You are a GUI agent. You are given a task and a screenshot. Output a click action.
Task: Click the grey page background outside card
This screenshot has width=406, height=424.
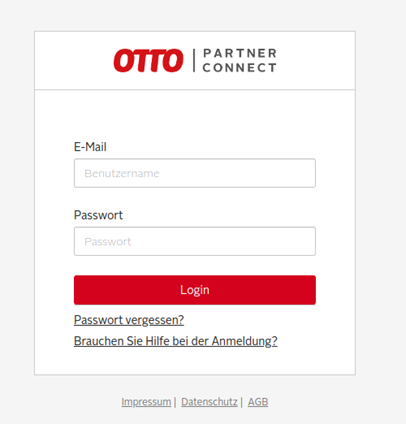(x=380, y=213)
